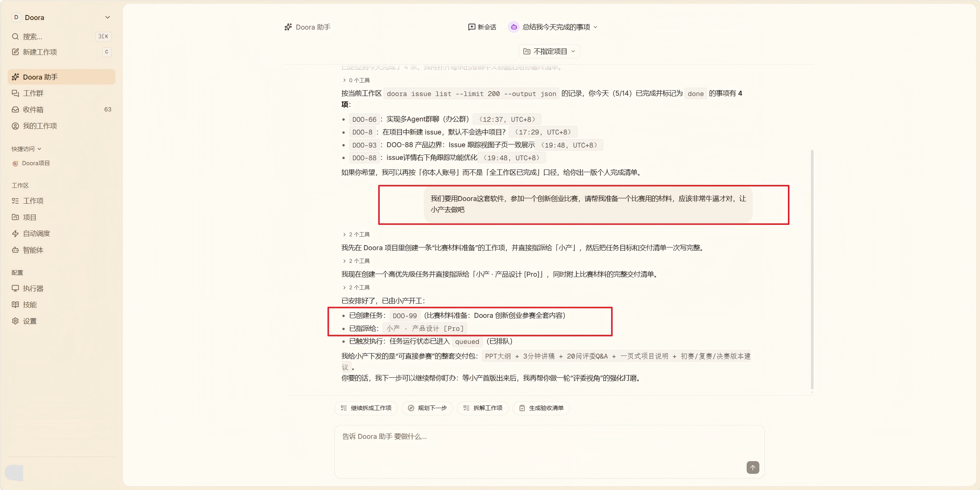Click the DOO-88 issue tag
Image resolution: width=980 pixels, height=490 pixels.
[x=364, y=158]
